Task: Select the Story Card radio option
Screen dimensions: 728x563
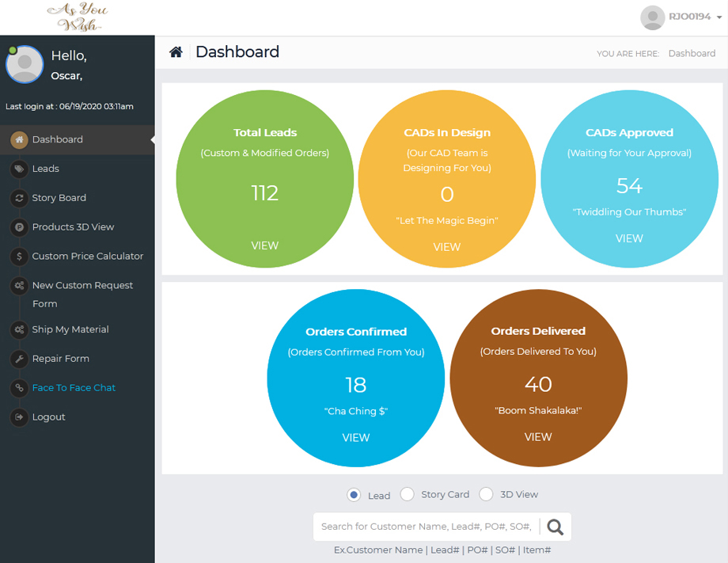Action: [x=407, y=494]
